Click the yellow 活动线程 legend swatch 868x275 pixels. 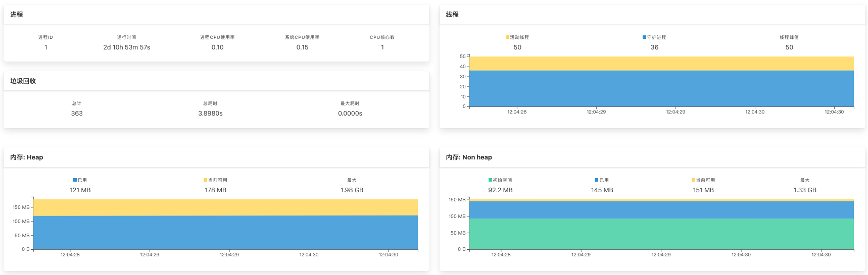pyautogui.click(x=507, y=37)
